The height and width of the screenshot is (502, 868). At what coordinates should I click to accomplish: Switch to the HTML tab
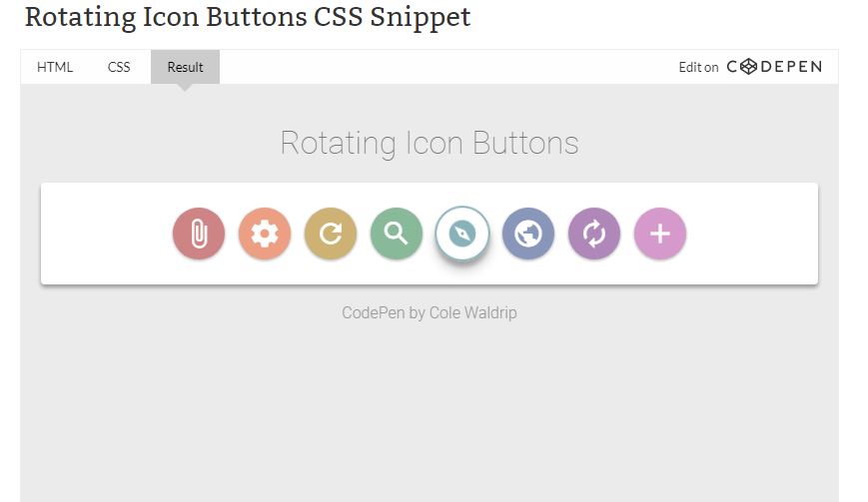[55, 67]
